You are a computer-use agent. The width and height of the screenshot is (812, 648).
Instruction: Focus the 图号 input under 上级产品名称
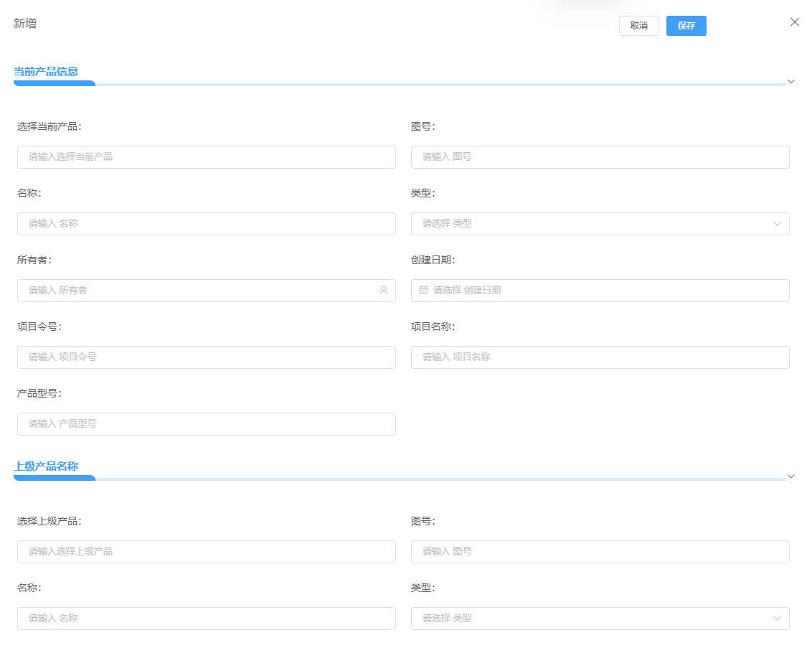pyautogui.click(x=600, y=552)
